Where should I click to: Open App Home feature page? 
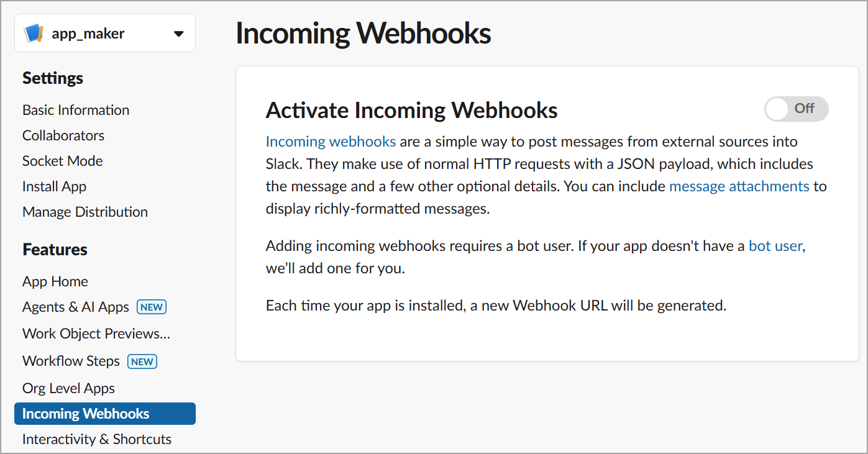point(55,281)
